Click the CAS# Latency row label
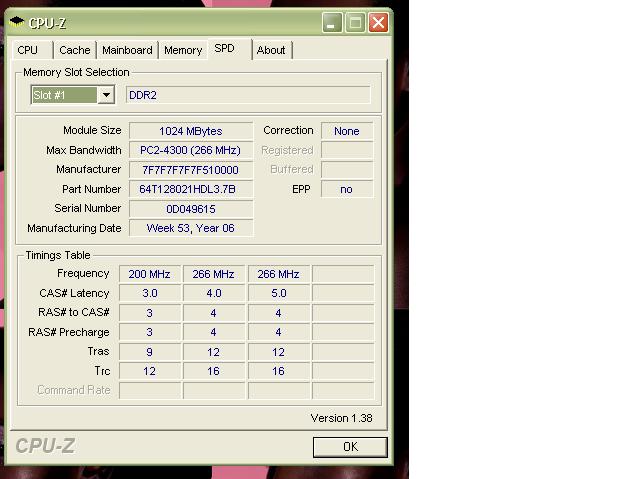This screenshot has width=640, height=479. (x=74, y=293)
